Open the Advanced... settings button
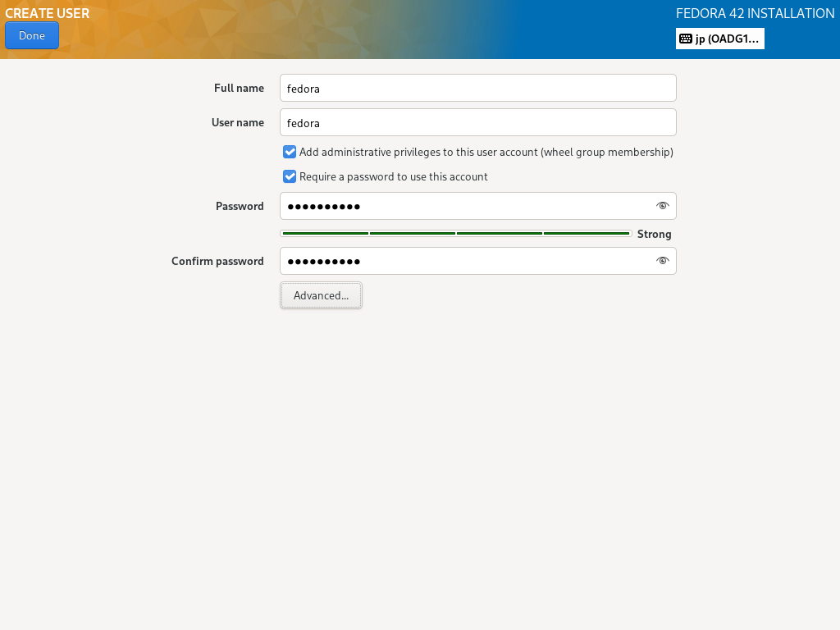Screen dimensions: 840x630 [x=321, y=295]
